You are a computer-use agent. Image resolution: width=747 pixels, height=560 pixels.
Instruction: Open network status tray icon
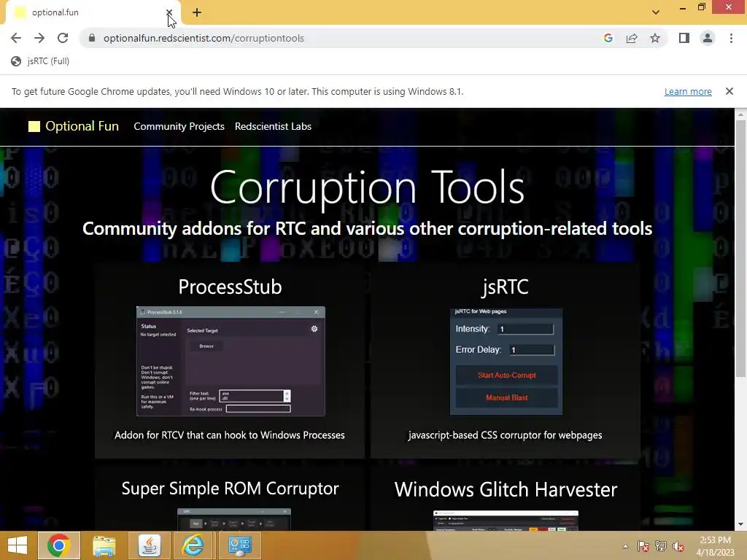661,546
